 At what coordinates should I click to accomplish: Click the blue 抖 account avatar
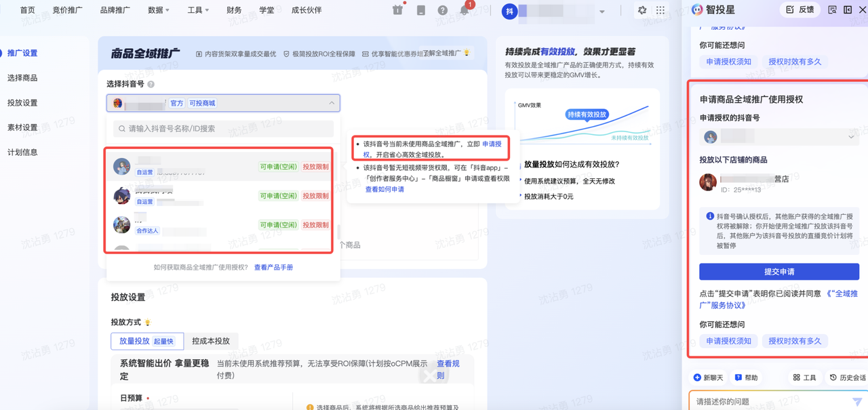509,11
